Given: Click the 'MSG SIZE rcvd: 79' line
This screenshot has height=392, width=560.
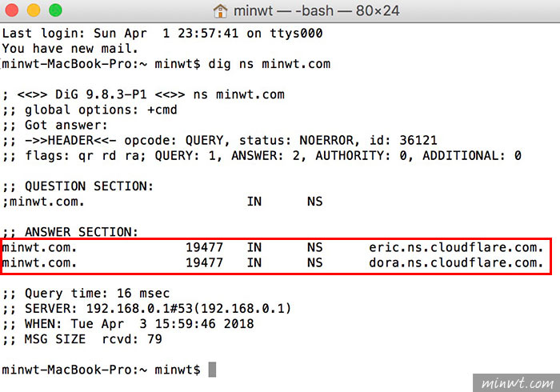Looking at the screenshot, I should tap(82, 339).
